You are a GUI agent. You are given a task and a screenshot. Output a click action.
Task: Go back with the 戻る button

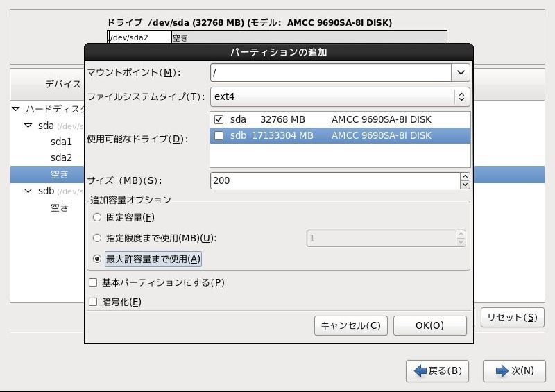point(437,371)
